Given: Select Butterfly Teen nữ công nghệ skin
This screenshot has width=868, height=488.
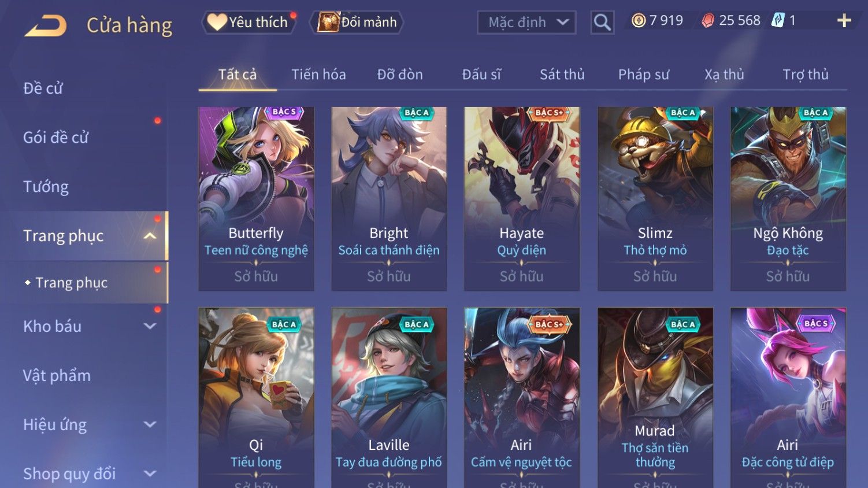Looking at the screenshot, I should (x=256, y=198).
